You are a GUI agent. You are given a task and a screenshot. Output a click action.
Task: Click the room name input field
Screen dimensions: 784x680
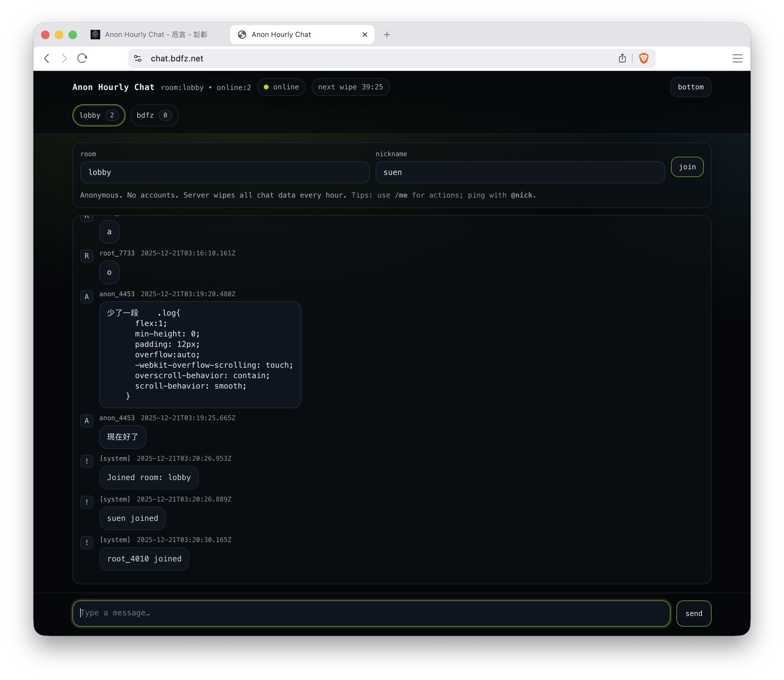[224, 172]
